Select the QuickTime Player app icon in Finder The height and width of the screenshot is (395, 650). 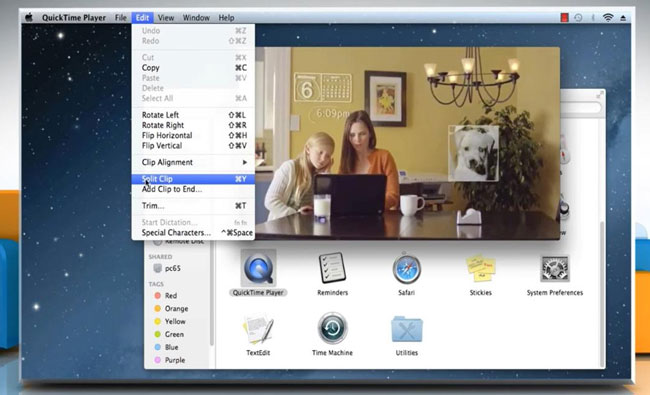258,269
